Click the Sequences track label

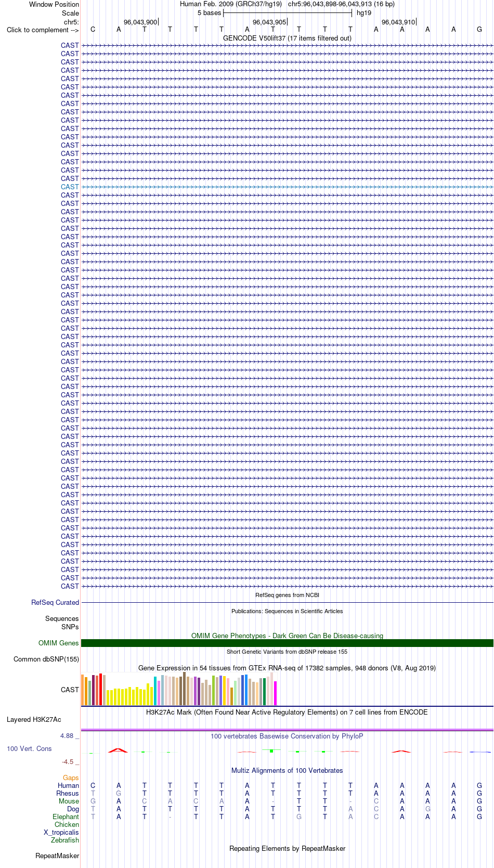coord(62,618)
